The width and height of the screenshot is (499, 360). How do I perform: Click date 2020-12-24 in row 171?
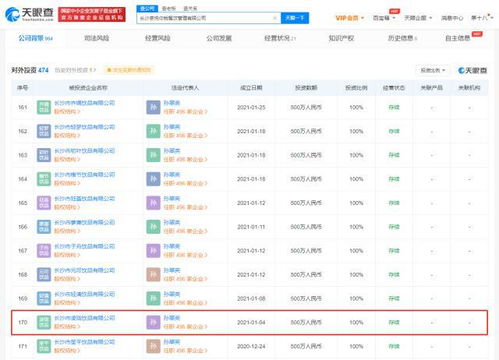pyautogui.click(x=251, y=346)
